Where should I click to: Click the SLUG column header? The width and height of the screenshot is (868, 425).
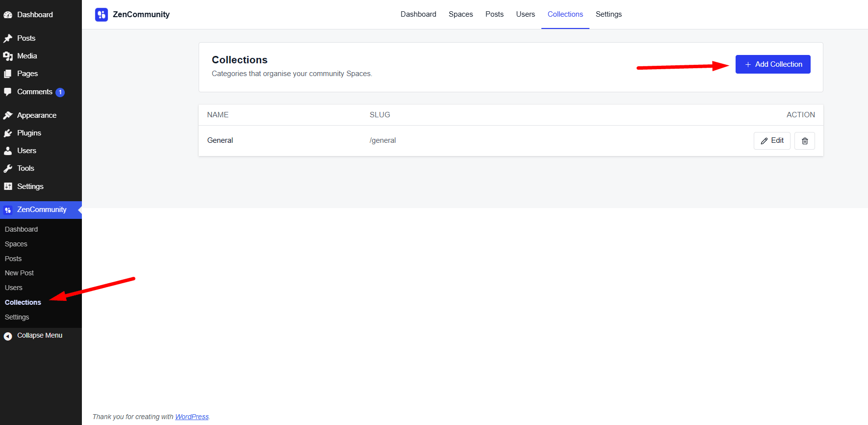coord(380,115)
